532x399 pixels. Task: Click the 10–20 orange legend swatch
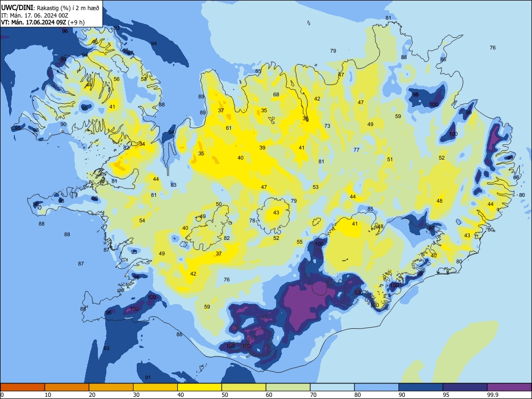click(x=67, y=387)
